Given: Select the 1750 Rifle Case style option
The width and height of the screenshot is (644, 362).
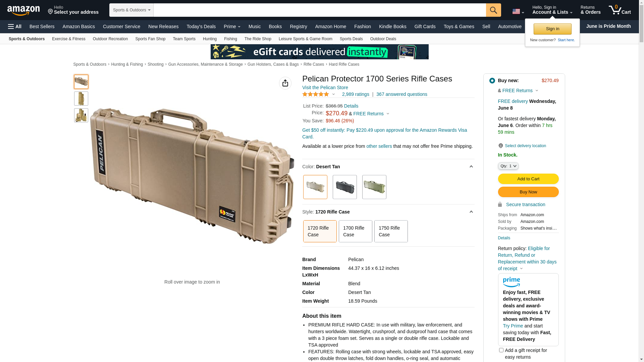Looking at the screenshot, I should coord(391,231).
